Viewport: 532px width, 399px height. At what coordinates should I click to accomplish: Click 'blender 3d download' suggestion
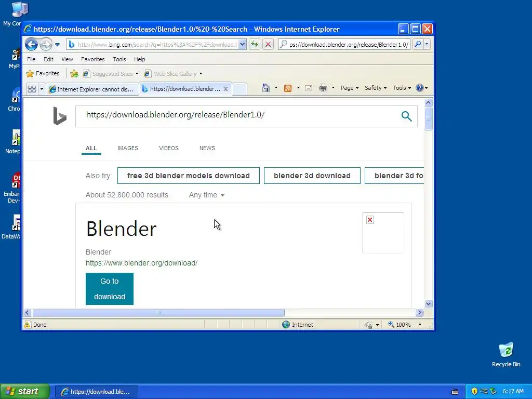[312, 176]
